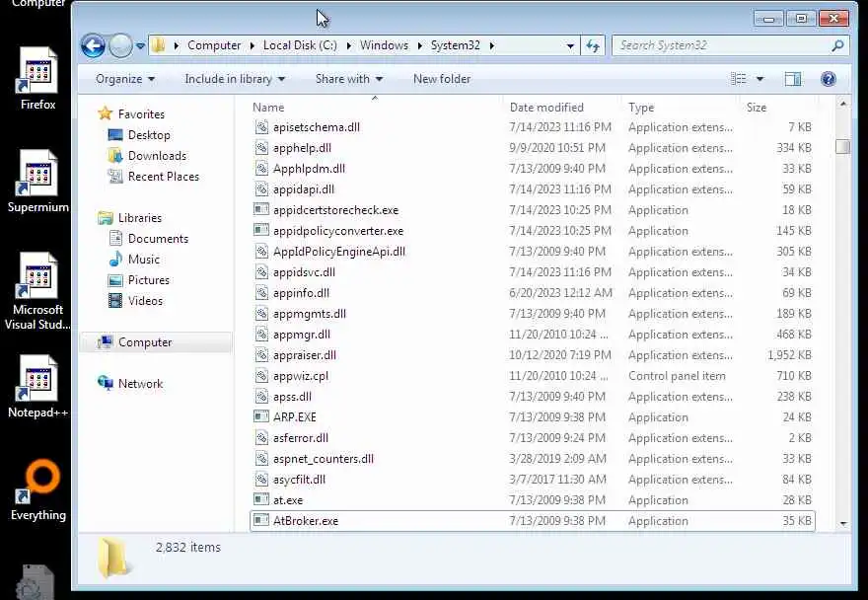Open Downloads in navigation pane
The width and height of the screenshot is (868, 600).
click(x=157, y=156)
